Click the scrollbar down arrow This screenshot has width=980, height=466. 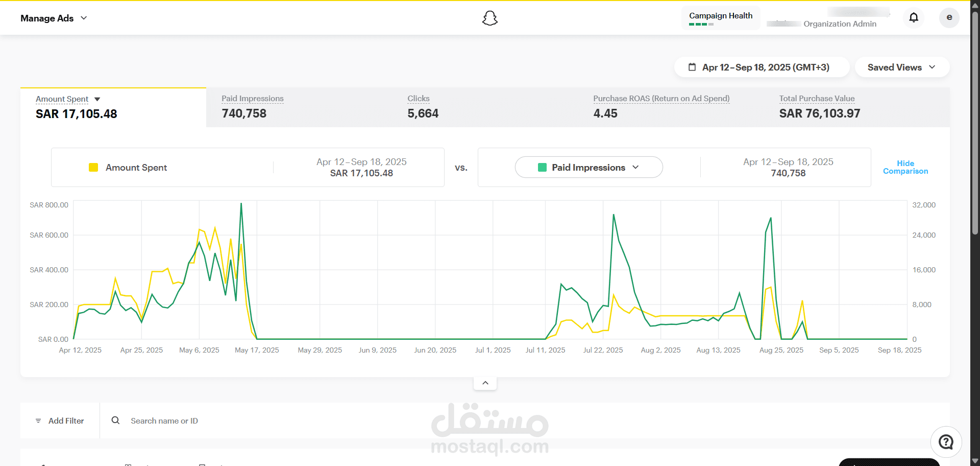(975, 461)
